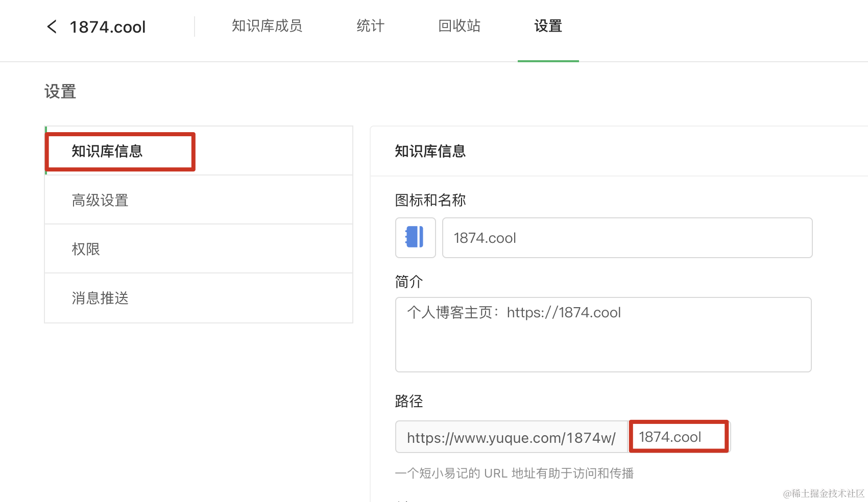Click the 知识库信息 panel heading
The width and height of the screenshot is (868, 502).
pyautogui.click(x=430, y=151)
